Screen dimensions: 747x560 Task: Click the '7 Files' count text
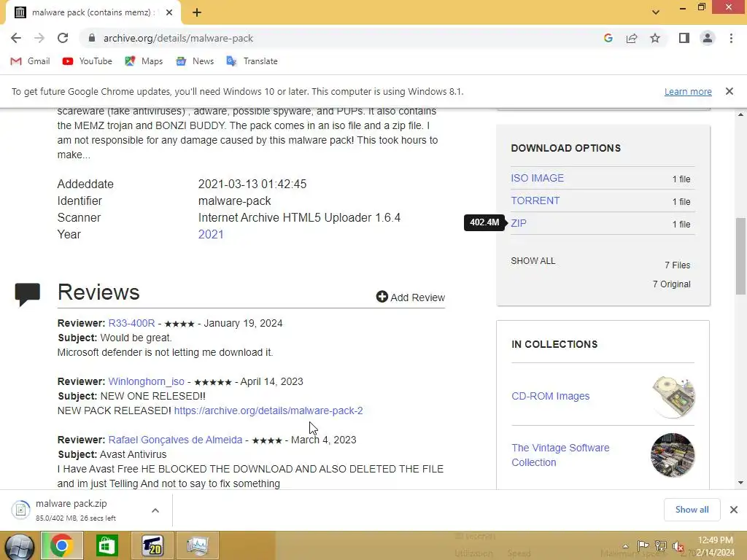(677, 265)
